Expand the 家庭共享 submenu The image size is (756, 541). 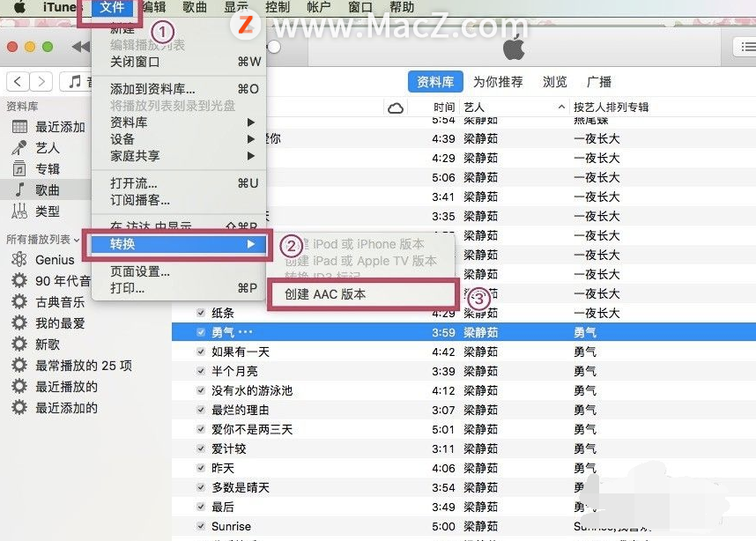[x=178, y=156]
